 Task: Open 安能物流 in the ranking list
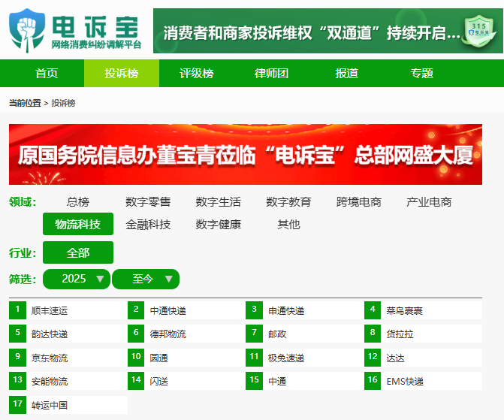[x=50, y=382]
